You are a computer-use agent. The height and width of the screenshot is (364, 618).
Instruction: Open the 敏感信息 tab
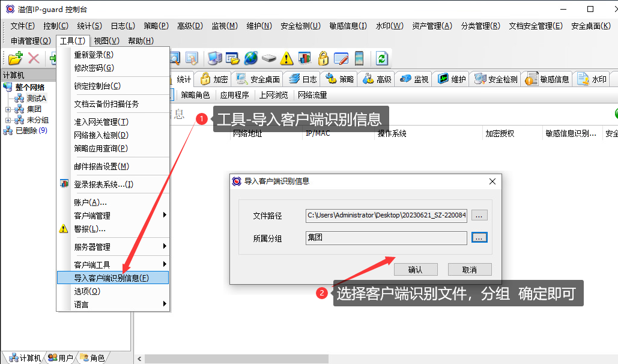coord(547,79)
